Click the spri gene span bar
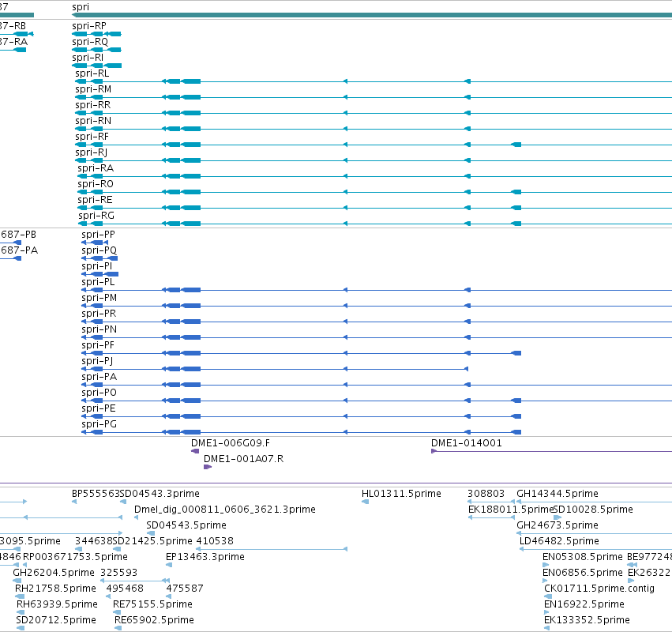The height and width of the screenshot is (632, 672). [372, 15]
